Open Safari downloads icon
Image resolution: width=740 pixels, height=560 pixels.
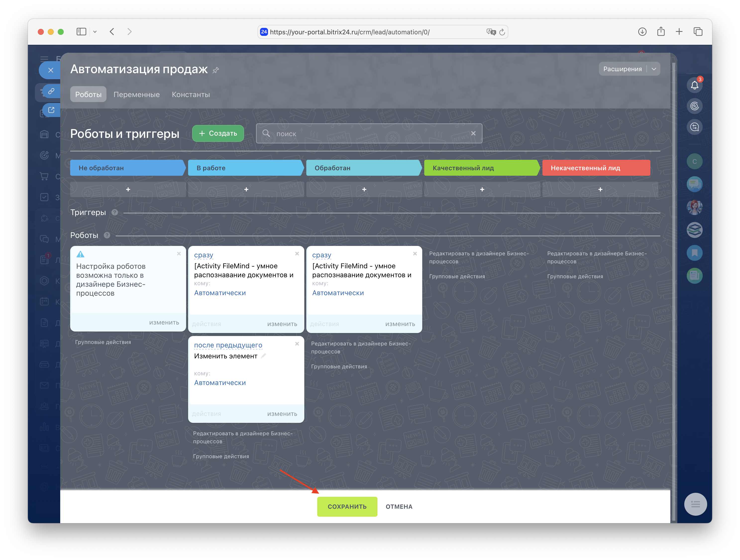click(x=642, y=32)
